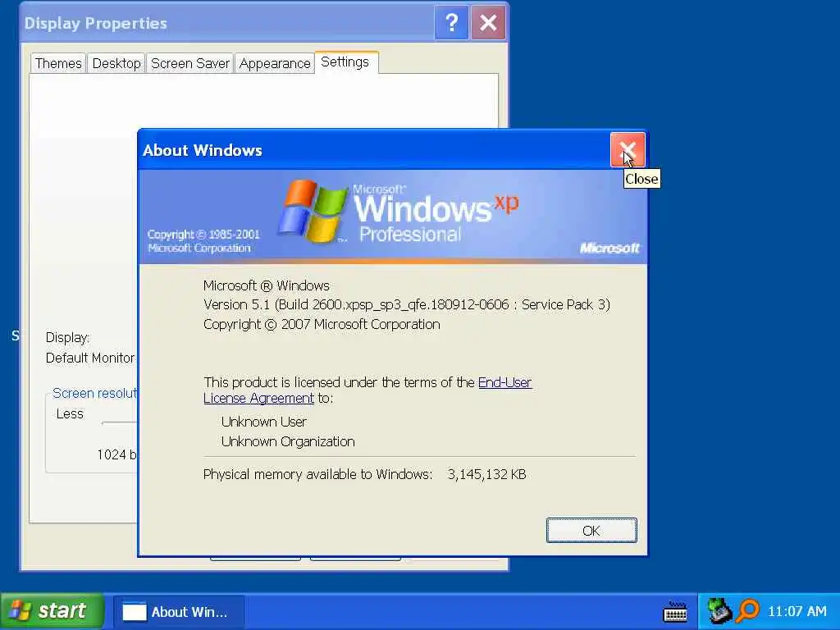Viewport: 840px width, 630px height.
Task: Click the Default Monitor text in Display Properties
Action: pyautogui.click(x=90, y=358)
